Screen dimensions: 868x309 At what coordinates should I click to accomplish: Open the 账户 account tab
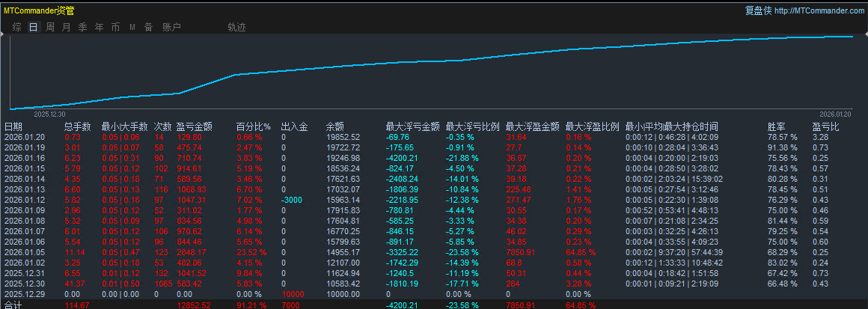[x=171, y=27]
